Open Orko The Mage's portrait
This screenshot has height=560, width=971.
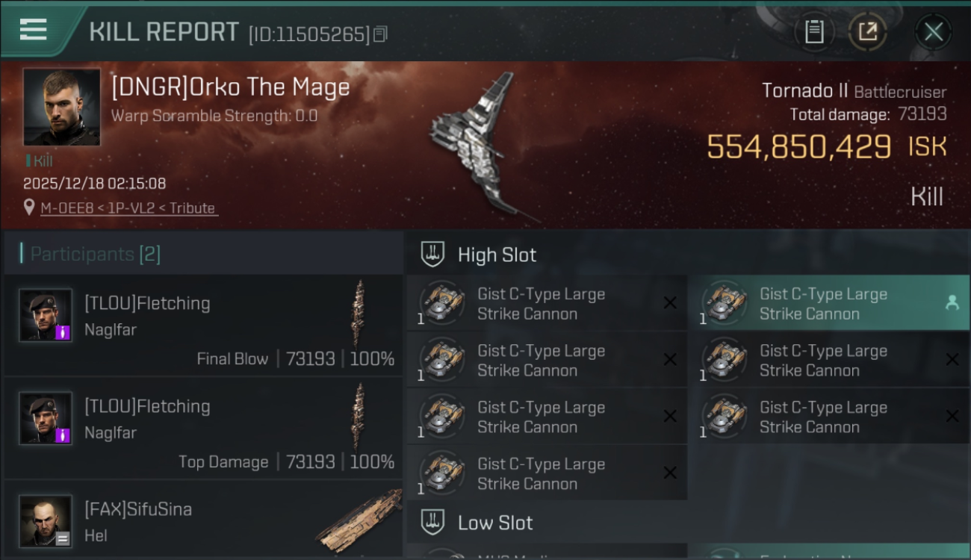click(61, 107)
